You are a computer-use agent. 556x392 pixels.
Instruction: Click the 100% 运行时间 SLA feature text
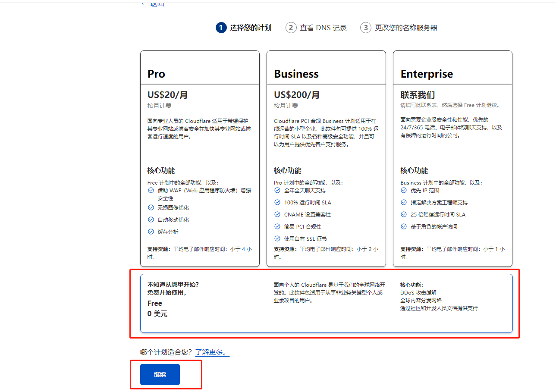tap(308, 202)
